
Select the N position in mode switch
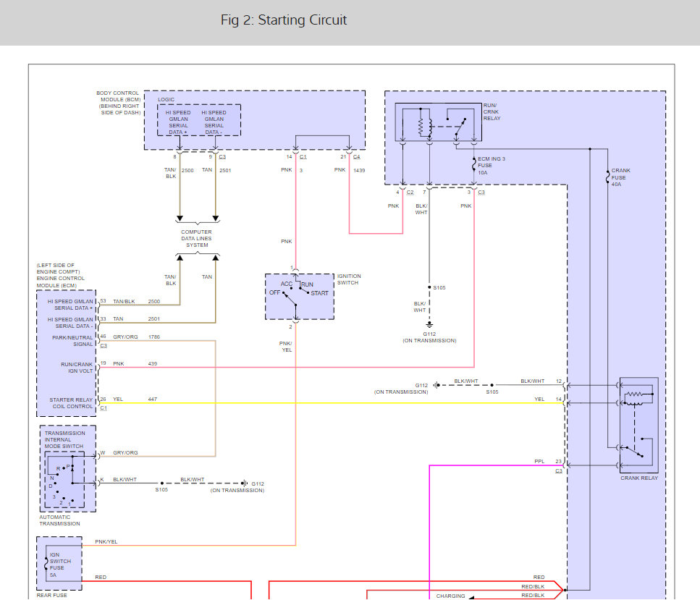click(x=58, y=474)
